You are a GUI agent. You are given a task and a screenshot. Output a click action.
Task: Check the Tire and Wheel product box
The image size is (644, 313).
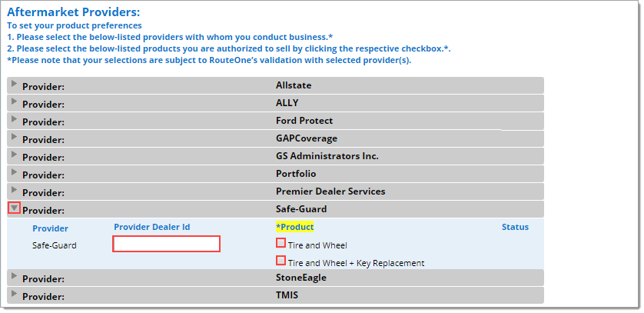[281, 243]
